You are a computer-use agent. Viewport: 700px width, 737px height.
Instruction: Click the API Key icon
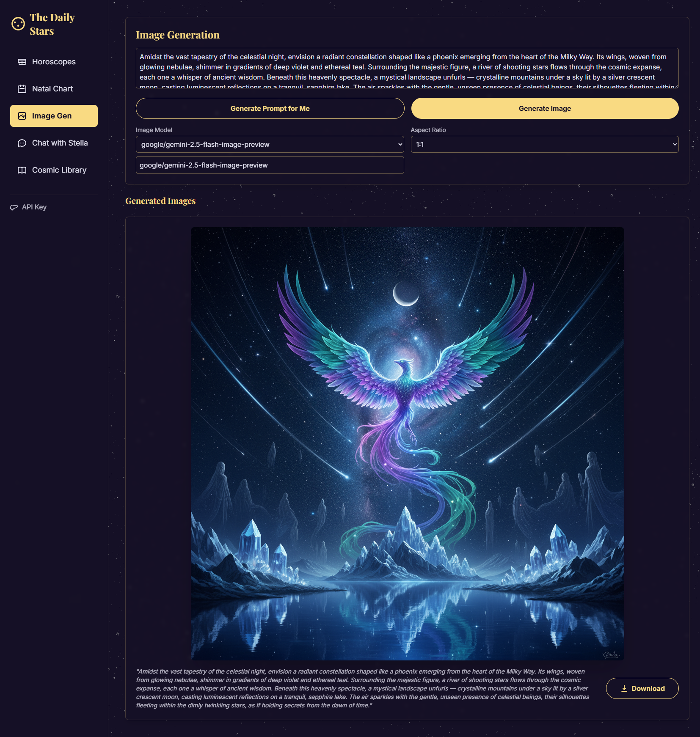(x=14, y=207)
